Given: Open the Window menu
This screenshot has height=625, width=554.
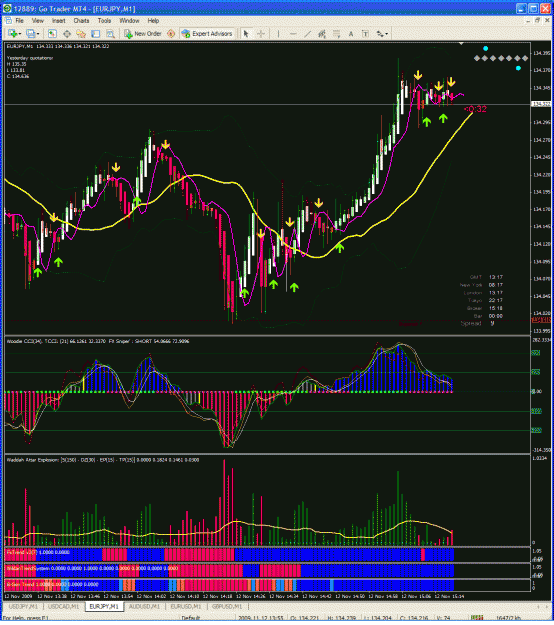Looking at the screenshot, I should coord(130,21).
